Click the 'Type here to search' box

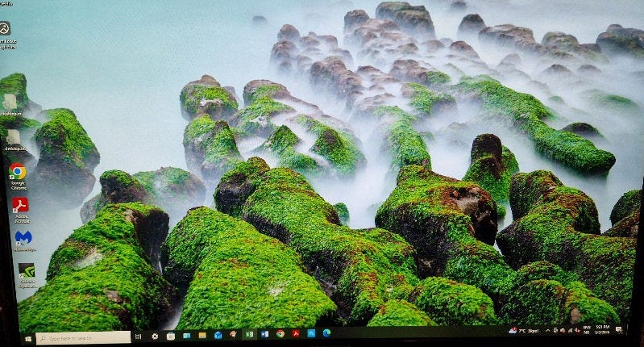(83, 338)
